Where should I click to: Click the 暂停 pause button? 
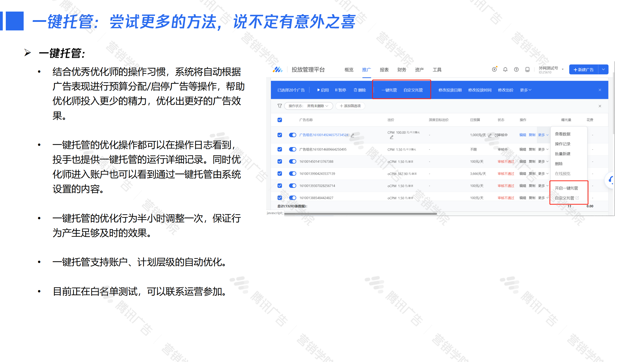[340, 90]
